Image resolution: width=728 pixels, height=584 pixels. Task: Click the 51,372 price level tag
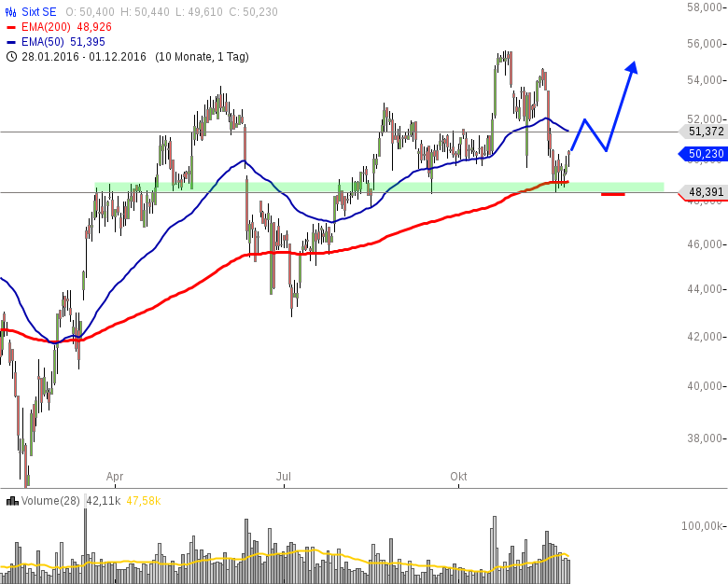(704, 132)
